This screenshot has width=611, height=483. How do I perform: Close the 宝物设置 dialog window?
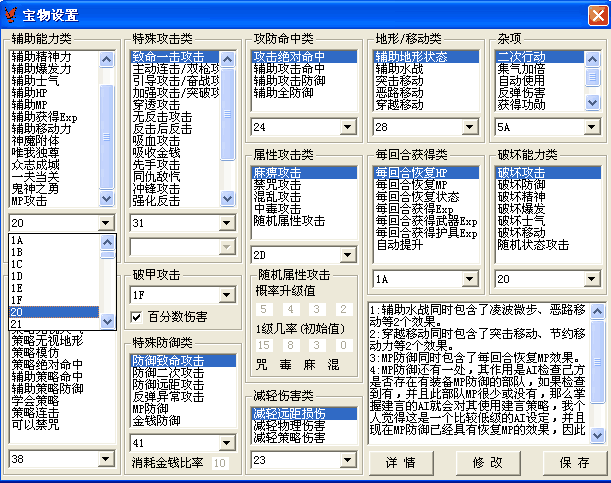click(594, 14)
